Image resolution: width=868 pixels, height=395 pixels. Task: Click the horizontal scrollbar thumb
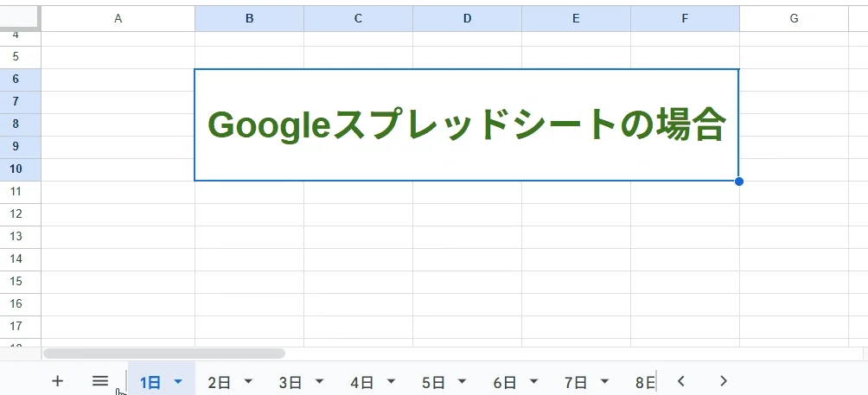164,353
